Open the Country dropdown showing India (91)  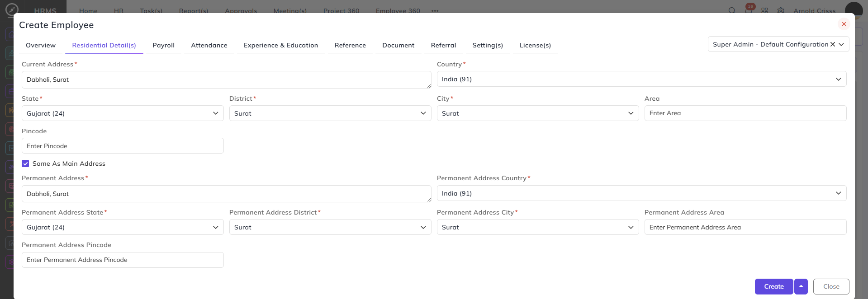tap(641, 79)
